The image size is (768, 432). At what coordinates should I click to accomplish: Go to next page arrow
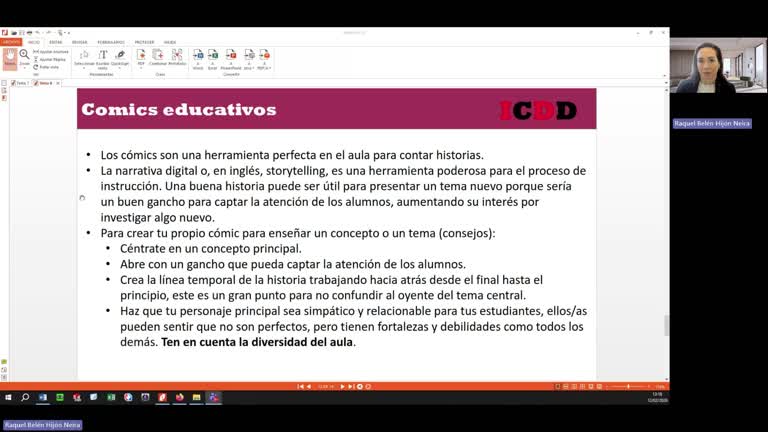(342, 386)
